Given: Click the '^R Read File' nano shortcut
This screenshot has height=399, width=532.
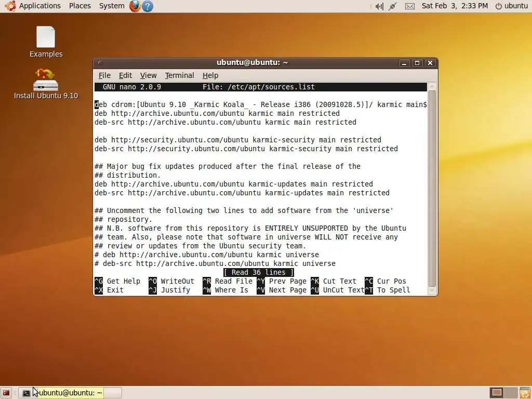Looking at the screenshot, I should [x=228, y=281].
